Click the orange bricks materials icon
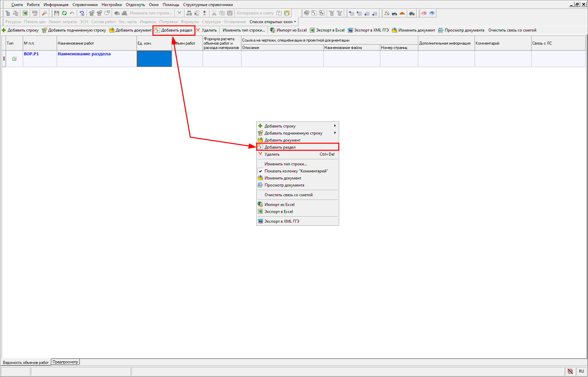 (402, 13)
